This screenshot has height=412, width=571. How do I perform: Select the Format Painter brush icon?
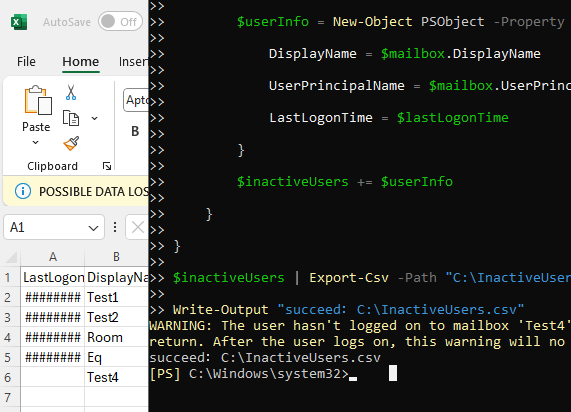point(71,144)
